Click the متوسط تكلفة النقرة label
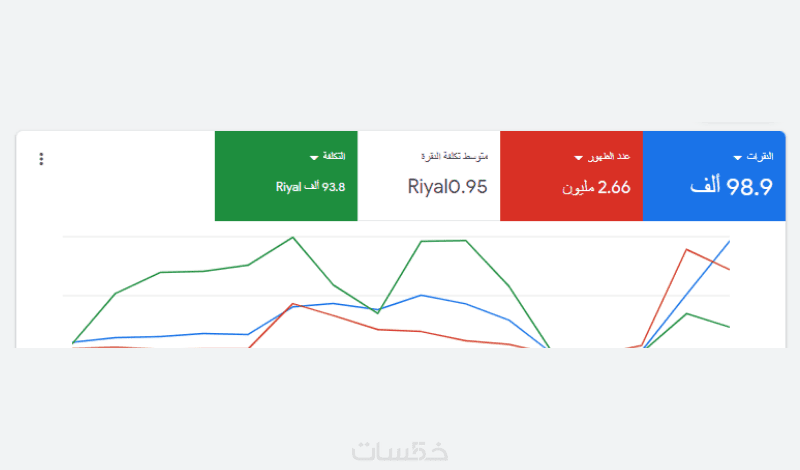The width and height of the screenshot is (800, 470). [x=453, y=158]
